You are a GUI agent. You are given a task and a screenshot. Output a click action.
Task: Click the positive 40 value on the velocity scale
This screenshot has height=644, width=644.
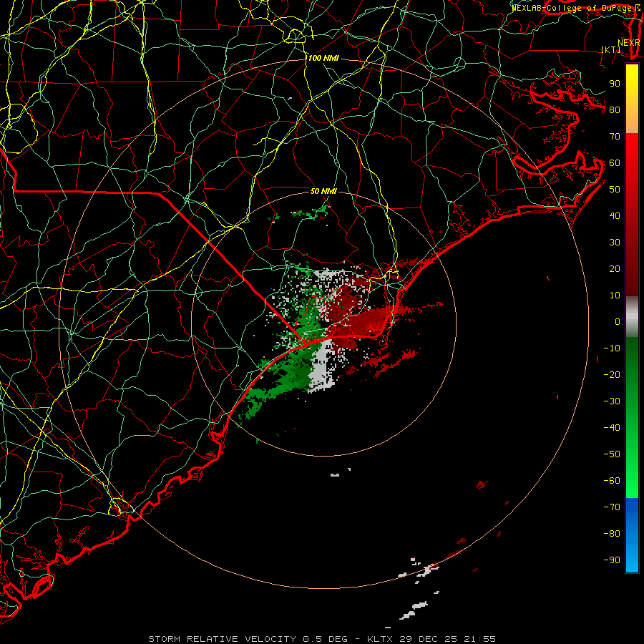[x=615, y=216]
